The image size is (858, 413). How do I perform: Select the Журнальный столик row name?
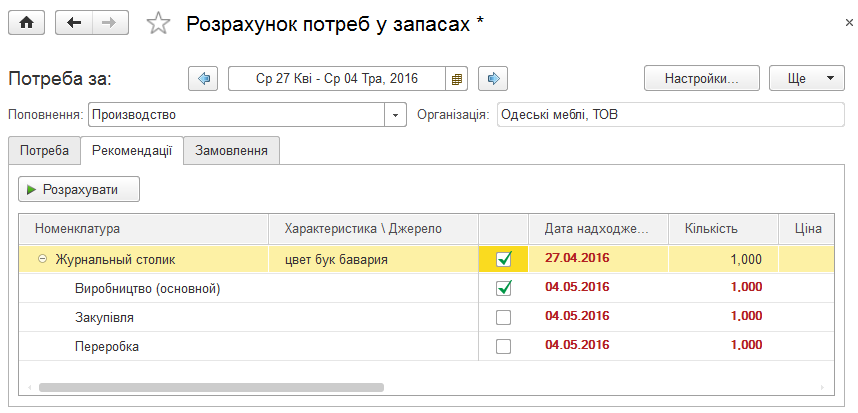coord(115,260)
